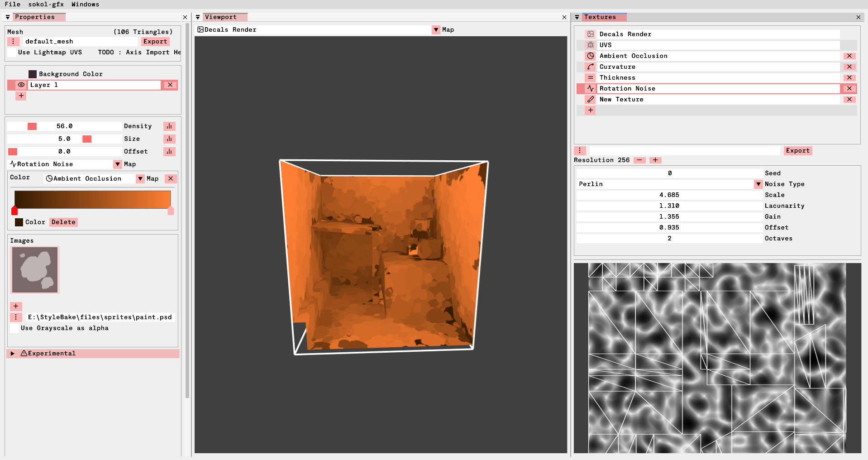Image resolution: width=868 pixels, height=460 pixels.
Task: Open the gradient stop Color swatch
Action: tap(19, 222)
